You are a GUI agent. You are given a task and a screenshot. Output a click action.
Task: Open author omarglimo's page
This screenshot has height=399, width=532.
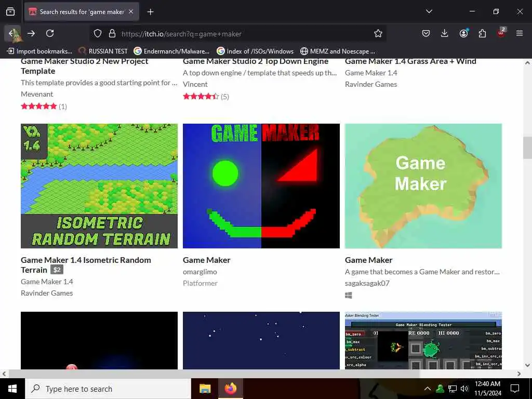click(x=200, y=272)
